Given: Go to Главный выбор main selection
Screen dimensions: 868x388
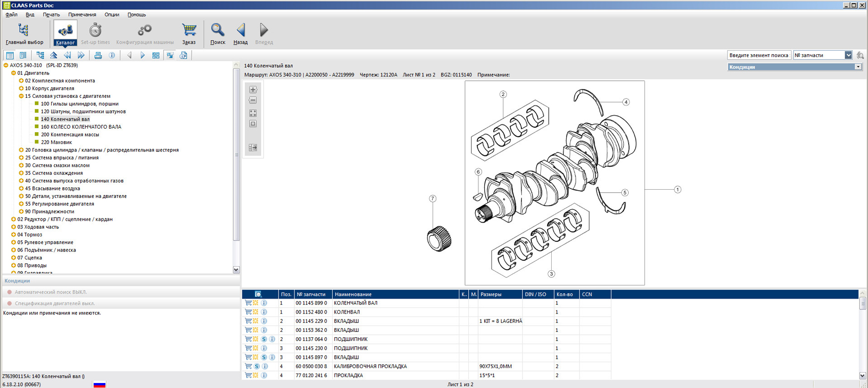Looking at the screenshot, I should [24, 33].
